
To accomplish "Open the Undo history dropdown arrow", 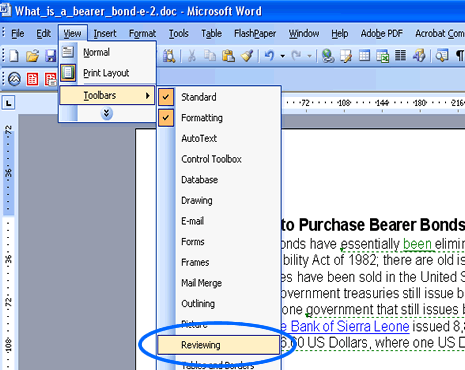I will click(283, 56).
